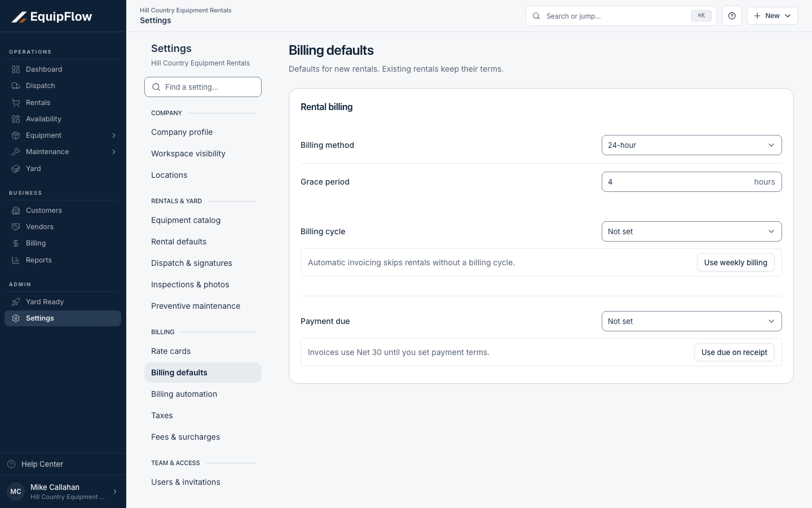This screenshot has height=508, width=812.
Task: Click the Search or jump field
Action: 621,16
